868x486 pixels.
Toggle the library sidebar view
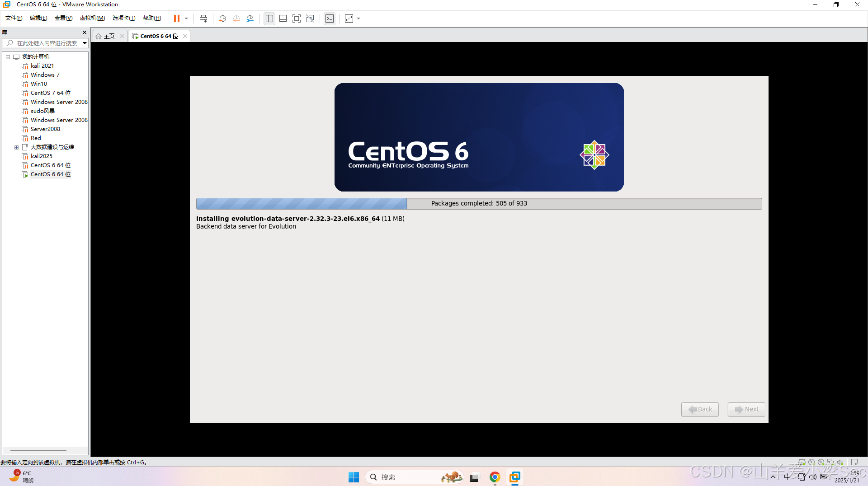point(269,19)
